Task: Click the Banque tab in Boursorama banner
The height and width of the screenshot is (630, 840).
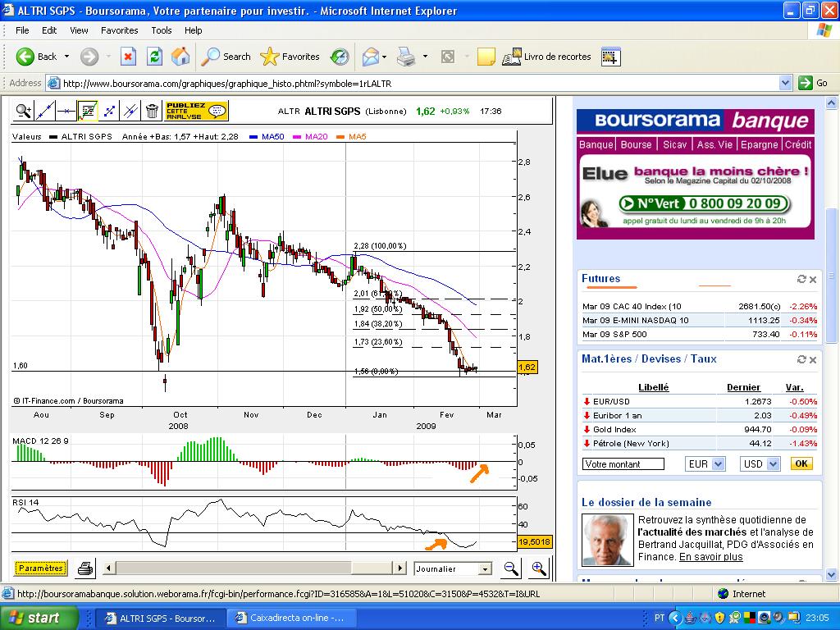Action: point(596,144)
